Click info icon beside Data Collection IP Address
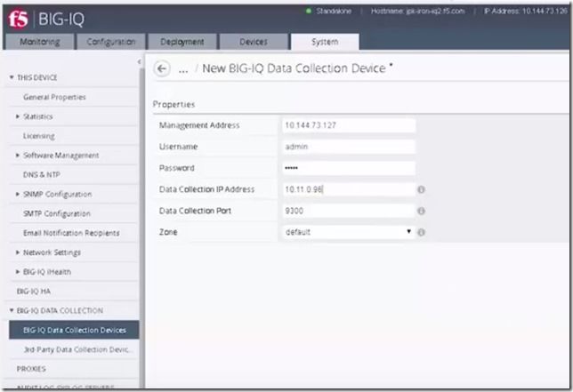 coord(421,189)
